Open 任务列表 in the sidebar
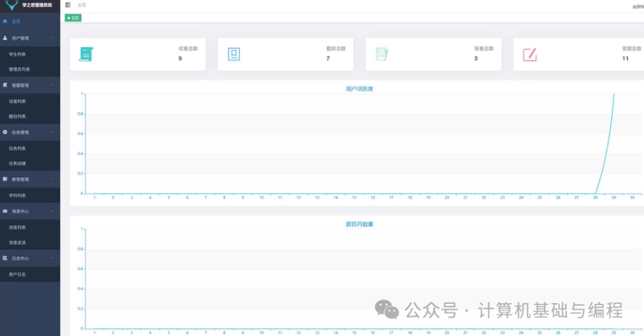 pyautogui.click(x=17, y=149)
